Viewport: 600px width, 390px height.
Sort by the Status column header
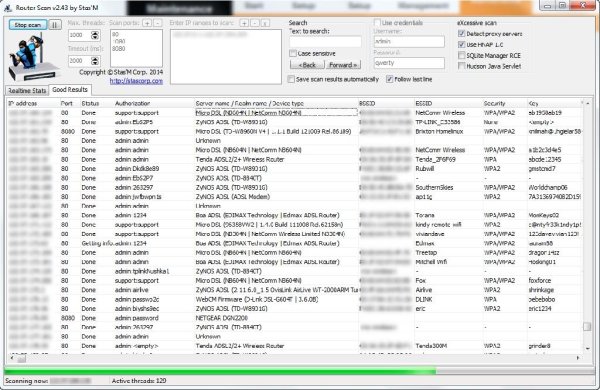96,103
